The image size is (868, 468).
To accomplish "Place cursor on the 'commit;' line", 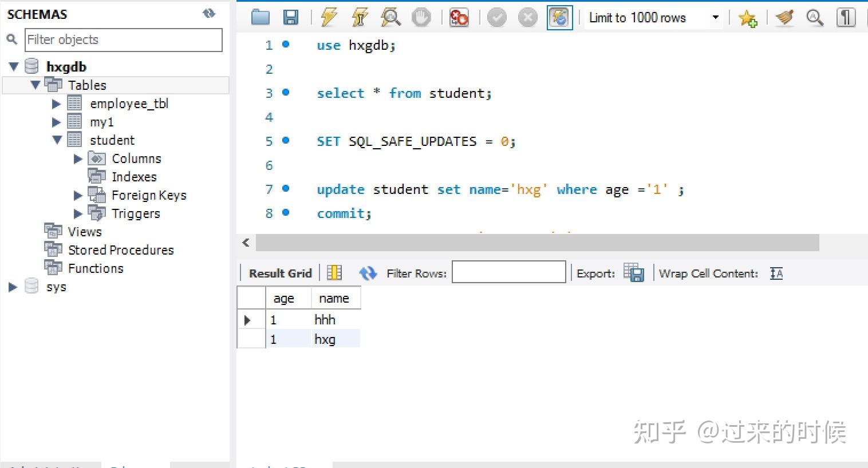I will coord(344,213).
